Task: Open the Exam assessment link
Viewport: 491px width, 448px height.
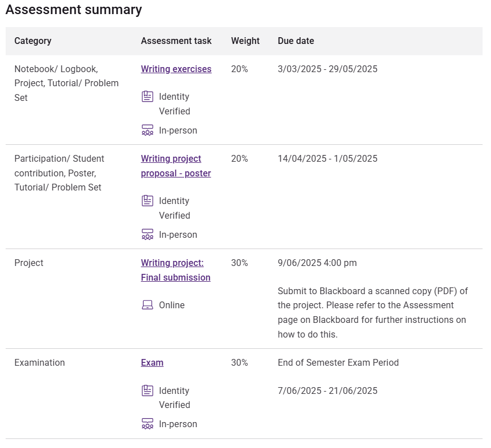Action: [x=152, y=363]
